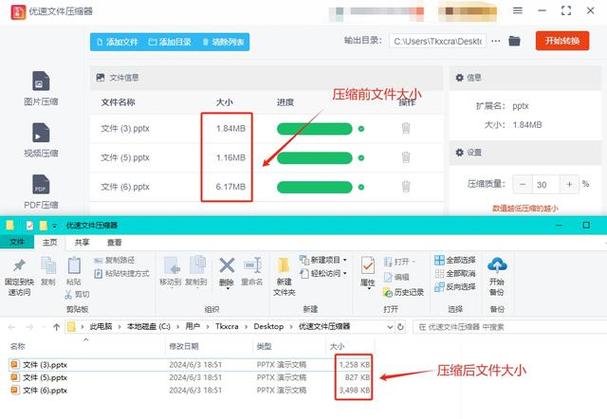Switch to the 查看 ribbon tab

pyautogui.click(x=114, y=242)
